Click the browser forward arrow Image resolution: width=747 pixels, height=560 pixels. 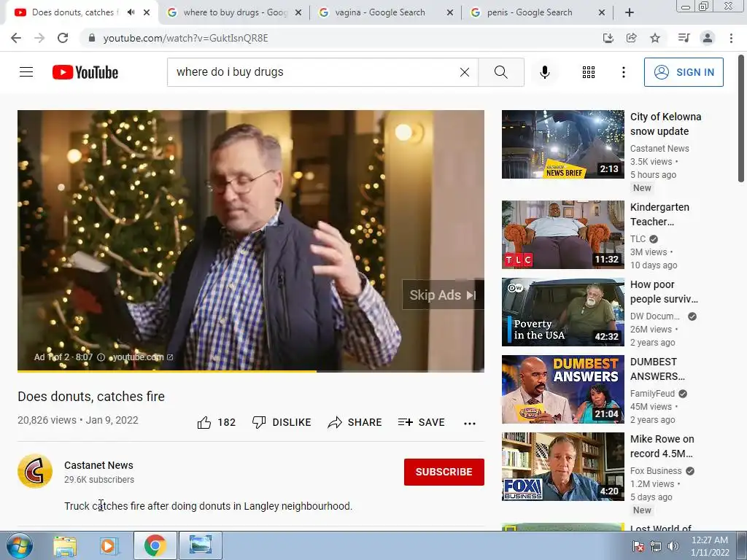pos(39,38)
